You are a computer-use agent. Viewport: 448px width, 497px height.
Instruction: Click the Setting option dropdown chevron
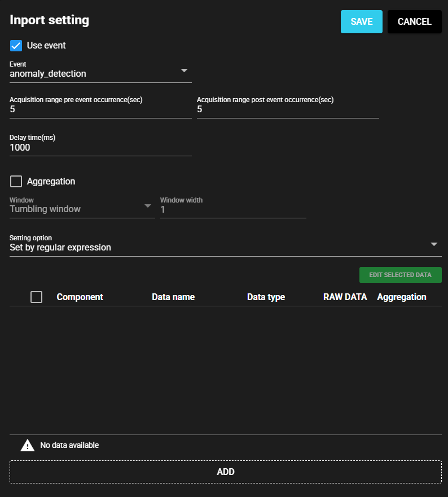[x=434, y=244]
